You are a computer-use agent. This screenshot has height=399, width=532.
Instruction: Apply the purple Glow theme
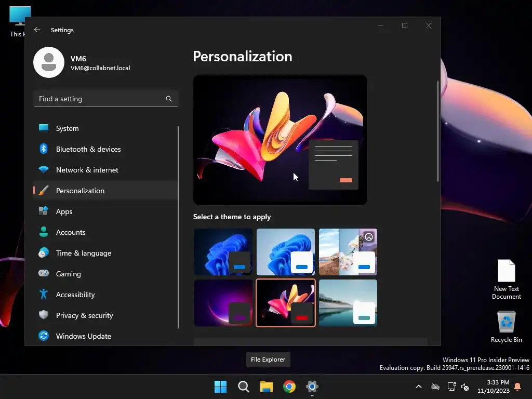[x=223, y=303]
